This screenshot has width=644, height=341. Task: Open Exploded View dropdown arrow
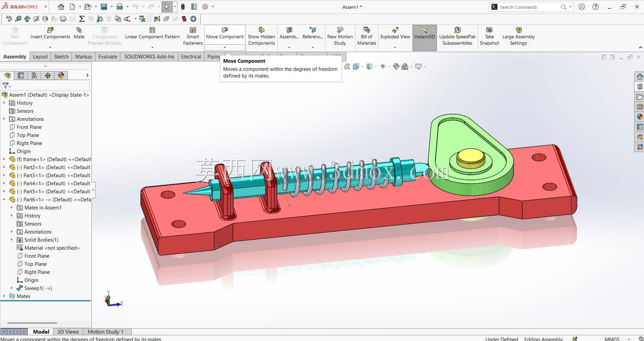pyautogui.click(x=395, y=47)
